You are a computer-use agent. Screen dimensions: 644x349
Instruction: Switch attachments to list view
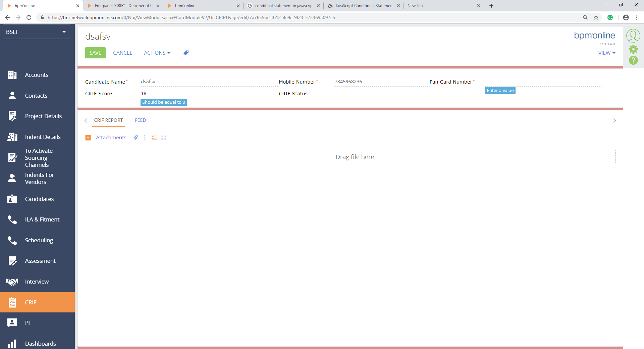click(154, 138)
